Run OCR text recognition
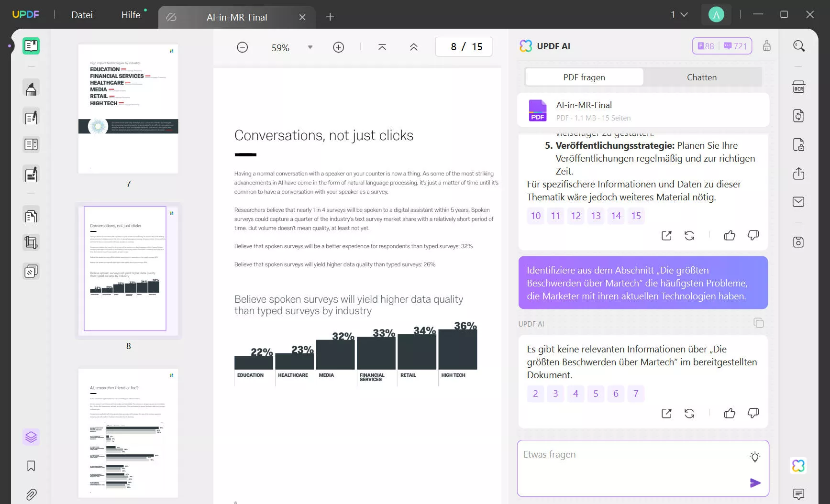Image resolution: width=830 pixels, height=504 pixels. click(x=799, y=87)
